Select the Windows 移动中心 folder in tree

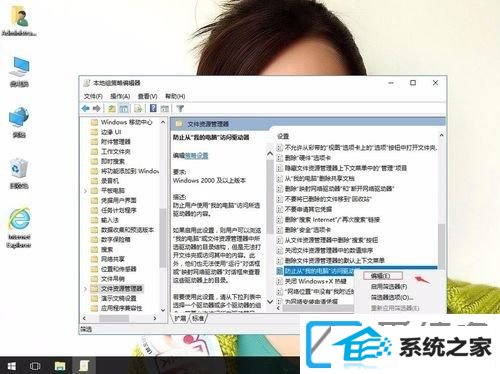pos(122,122)
